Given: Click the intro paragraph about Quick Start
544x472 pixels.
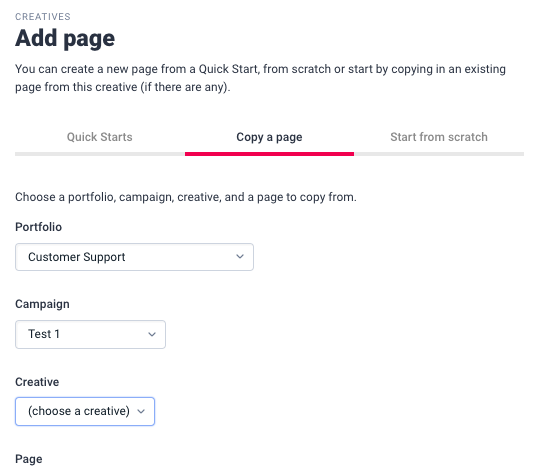Looking at the screenshot, I should tap(260, 78).
